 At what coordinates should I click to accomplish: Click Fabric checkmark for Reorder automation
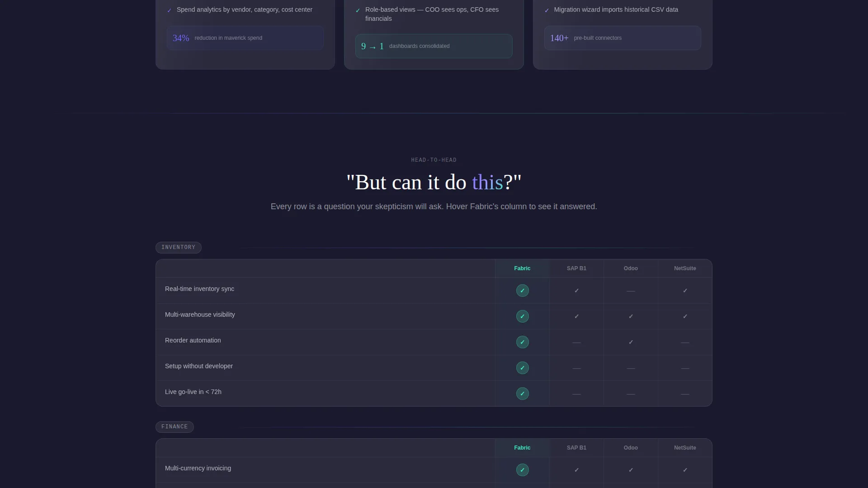[x=522, y=342]
